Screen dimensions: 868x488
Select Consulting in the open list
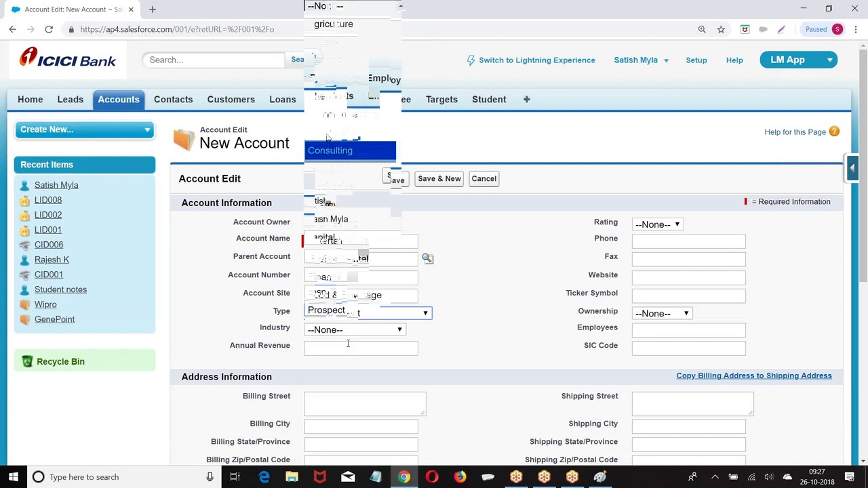tap(350, 150)
